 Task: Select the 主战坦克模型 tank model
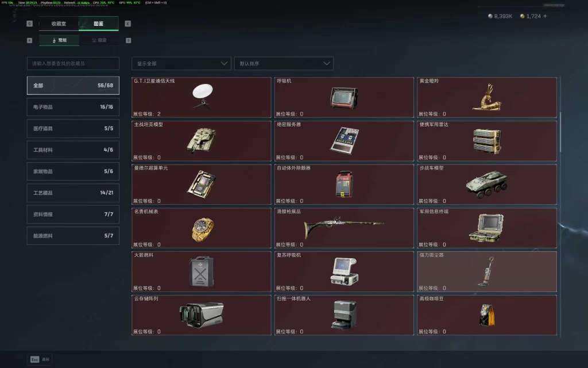(x=202, y=141)
